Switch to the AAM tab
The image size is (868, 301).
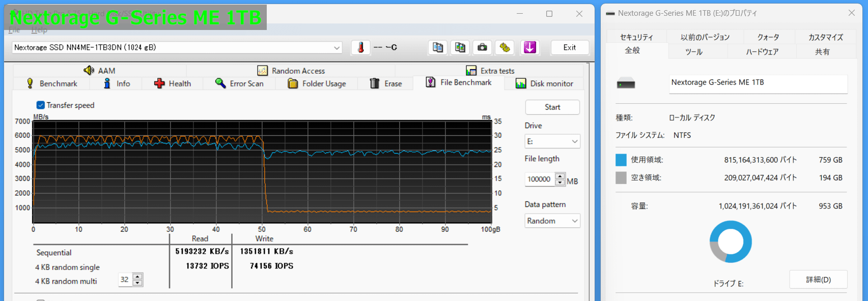pos(100,70)
